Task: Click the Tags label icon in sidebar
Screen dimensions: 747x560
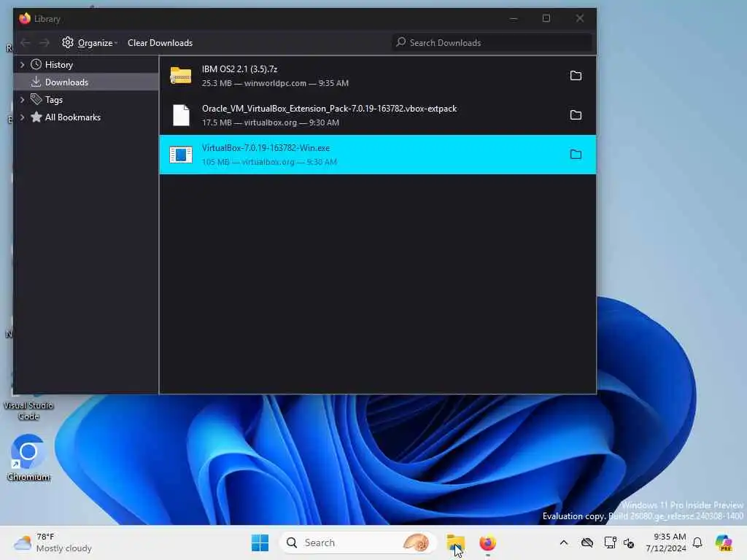Action: pos(36,99)
